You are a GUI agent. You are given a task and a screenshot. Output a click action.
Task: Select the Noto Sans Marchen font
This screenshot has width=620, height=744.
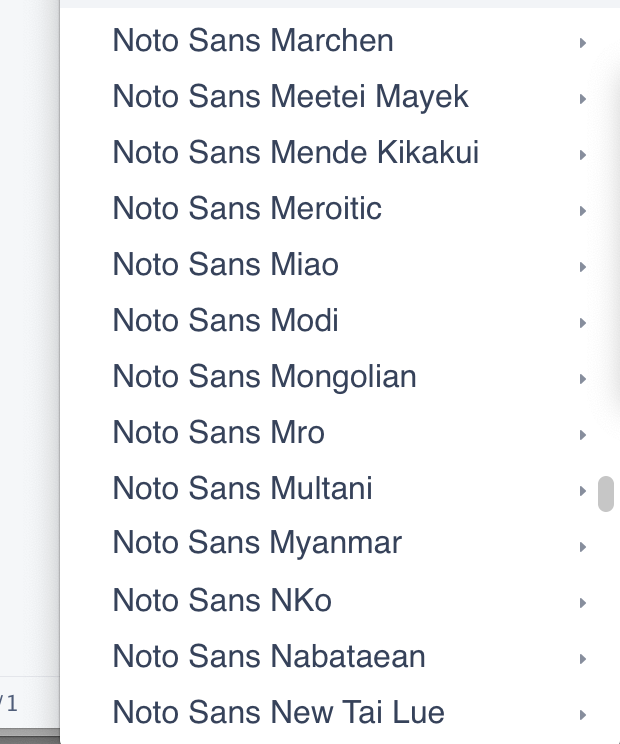[x=253, y=41]
